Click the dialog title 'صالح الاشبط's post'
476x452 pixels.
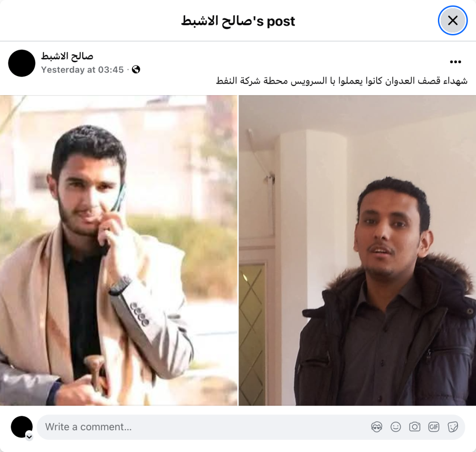click(238, 21)
